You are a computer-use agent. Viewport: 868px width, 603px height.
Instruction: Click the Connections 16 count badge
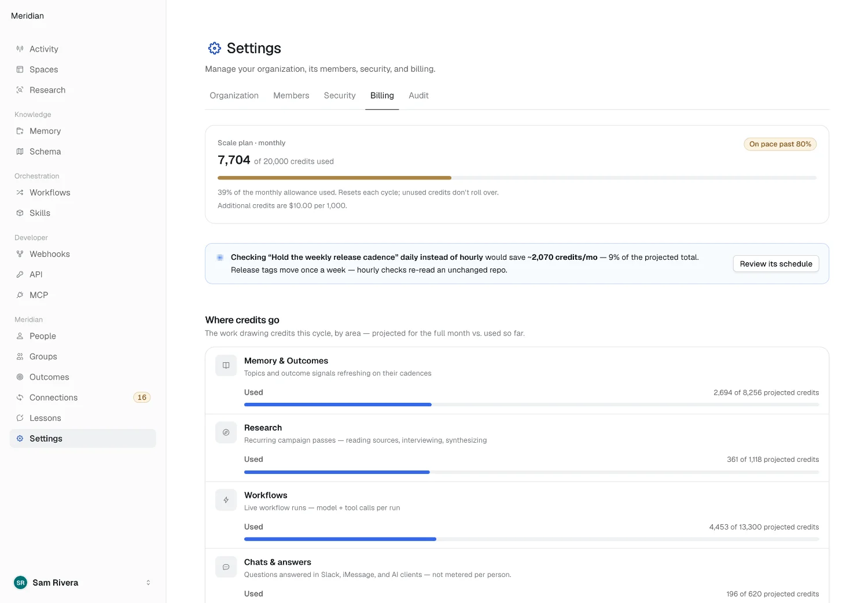[x=142, y=398]
